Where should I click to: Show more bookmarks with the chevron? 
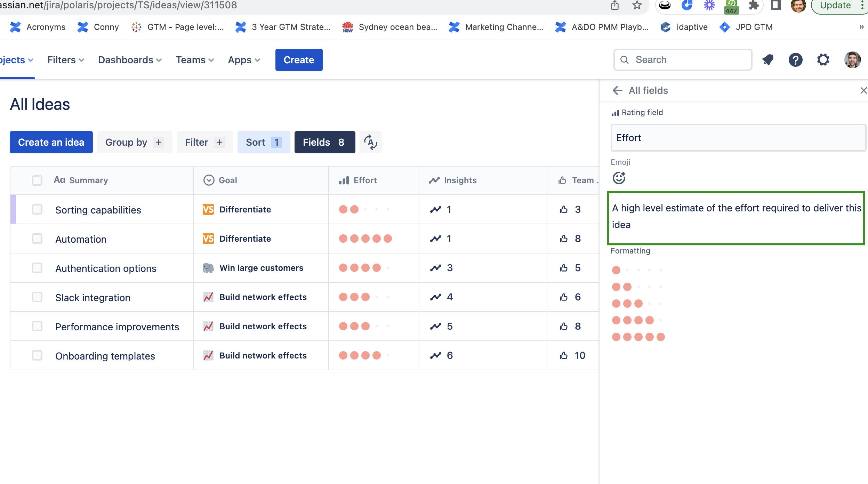click(x=861, y=27)
